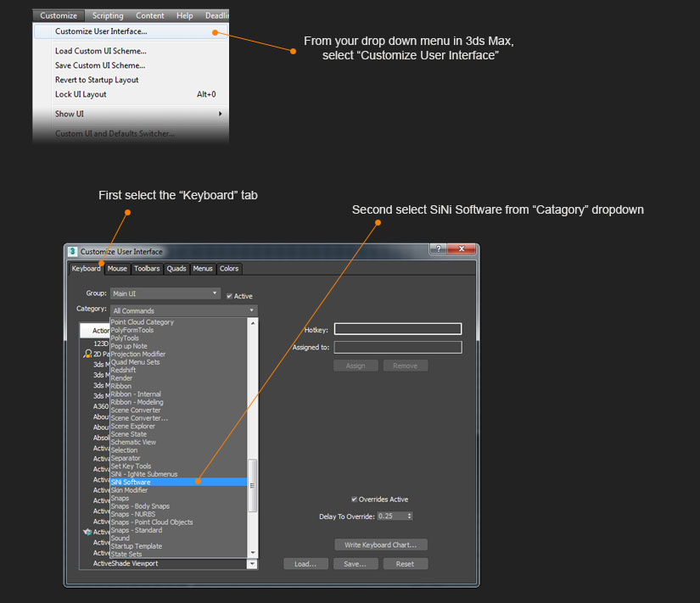Click the Load... button
700x603 pixels.
[x=305, y=564]
